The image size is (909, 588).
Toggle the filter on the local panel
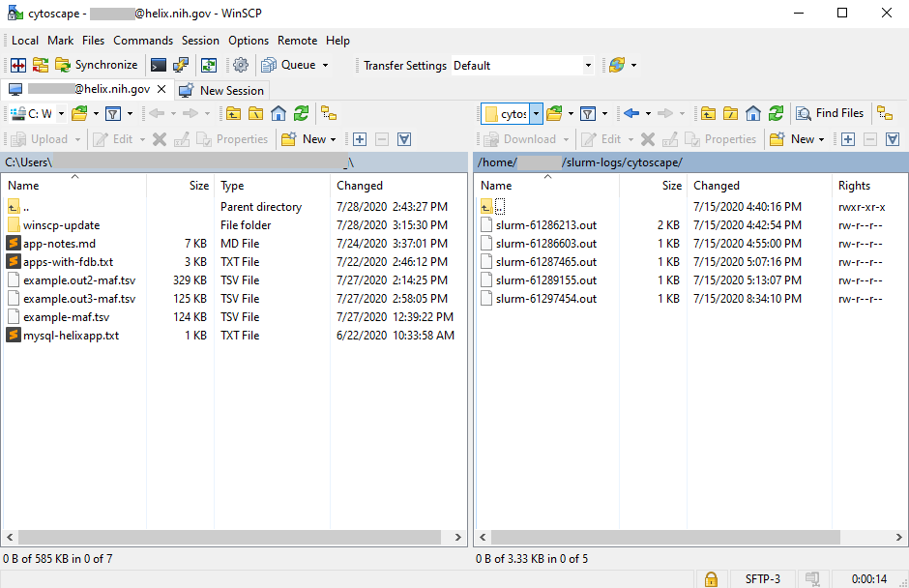pyautogui.click(x=112, y=113)
